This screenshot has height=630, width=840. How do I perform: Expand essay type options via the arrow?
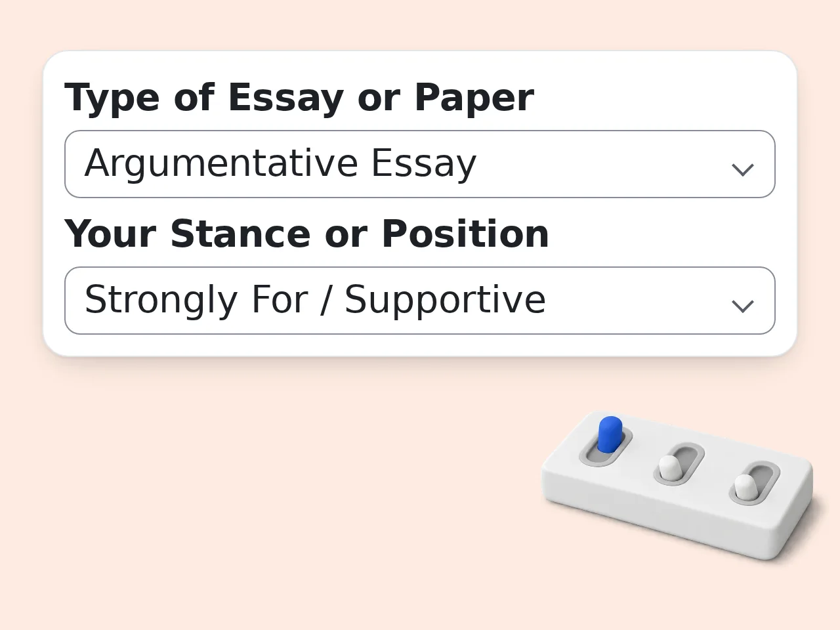pyautogui.click(x=742, y=169)
